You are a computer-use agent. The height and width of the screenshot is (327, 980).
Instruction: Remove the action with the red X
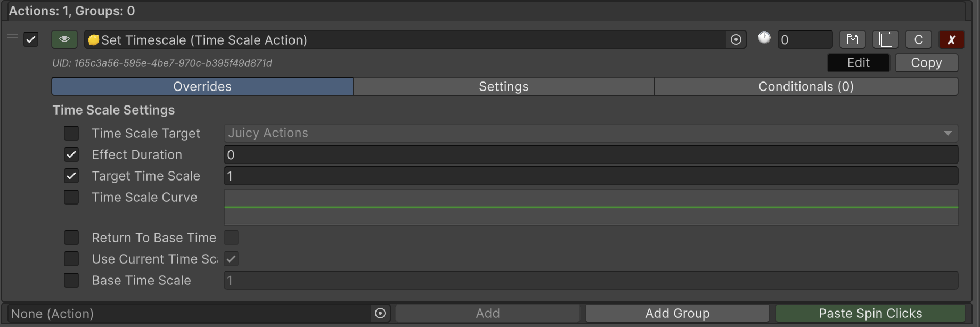951,39
